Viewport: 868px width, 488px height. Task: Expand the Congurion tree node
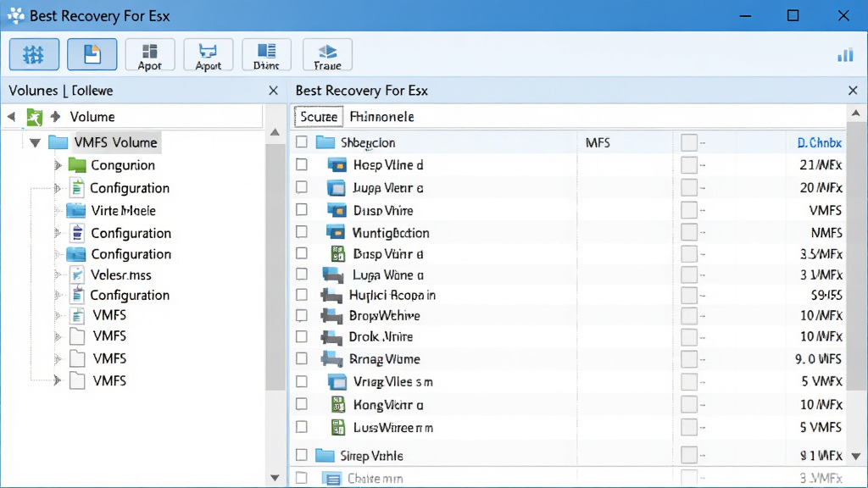58,165
